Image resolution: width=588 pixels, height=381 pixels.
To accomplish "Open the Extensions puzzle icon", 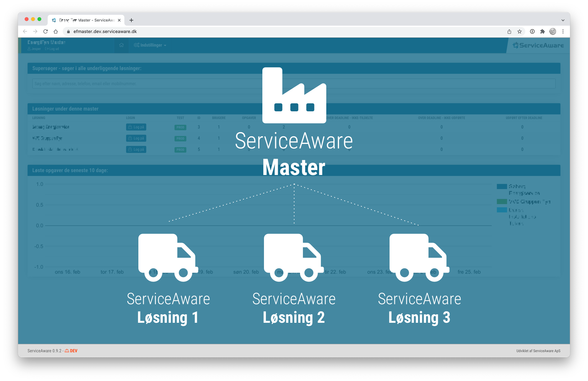I will pos(543,31).
